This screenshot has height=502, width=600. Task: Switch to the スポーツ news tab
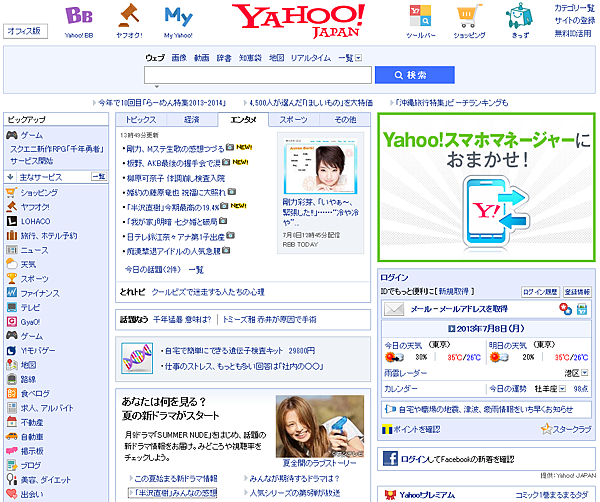tap(293, 120)
